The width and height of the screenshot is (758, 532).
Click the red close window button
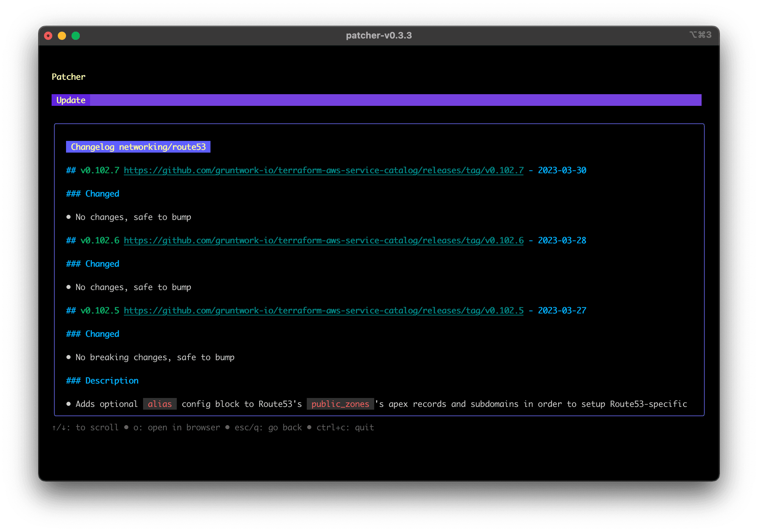[x=48, y=36]
